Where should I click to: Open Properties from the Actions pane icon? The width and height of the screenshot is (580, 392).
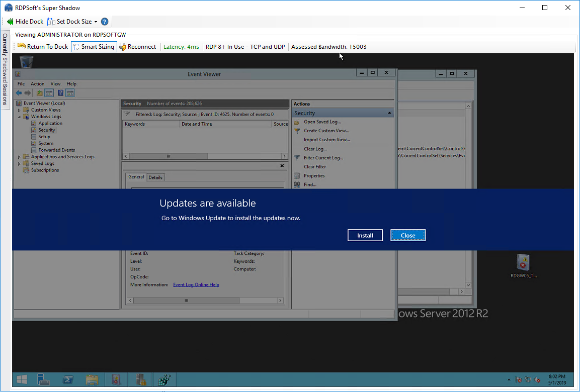(296, 175)
